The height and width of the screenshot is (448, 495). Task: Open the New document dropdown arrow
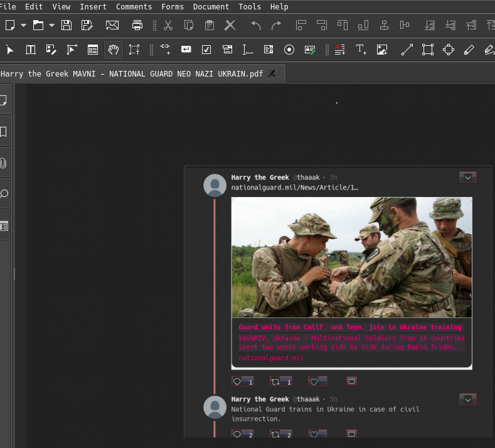23,25
